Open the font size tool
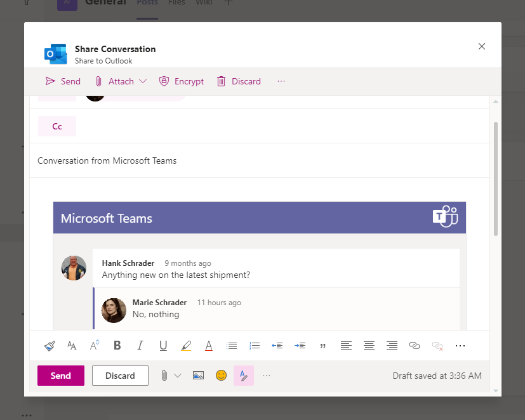 72,346
